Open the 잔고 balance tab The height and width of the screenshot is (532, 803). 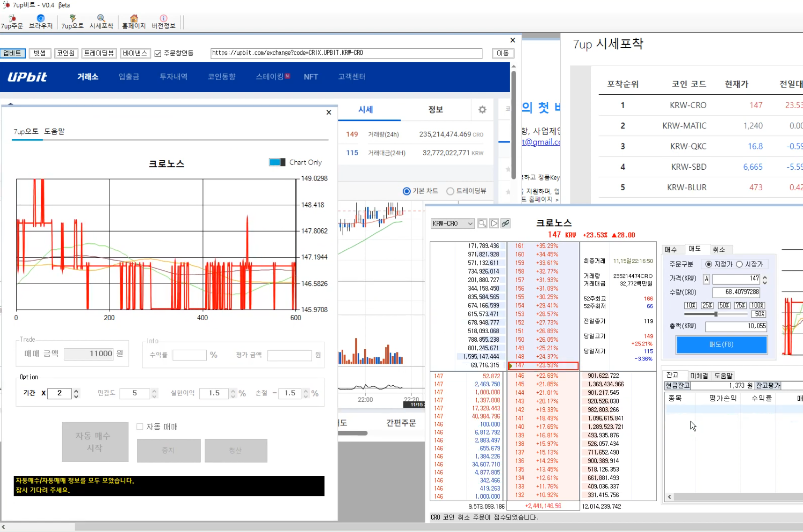(673, 375)
